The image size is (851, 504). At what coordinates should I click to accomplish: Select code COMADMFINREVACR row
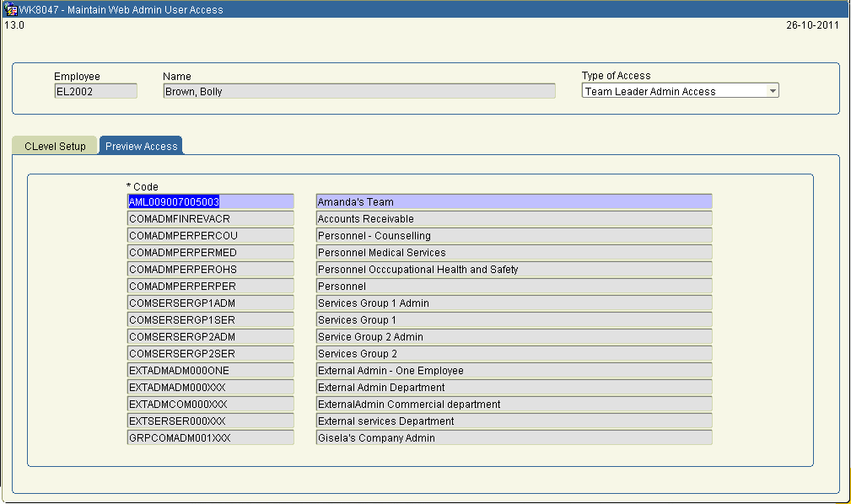(x=210, y=219)
